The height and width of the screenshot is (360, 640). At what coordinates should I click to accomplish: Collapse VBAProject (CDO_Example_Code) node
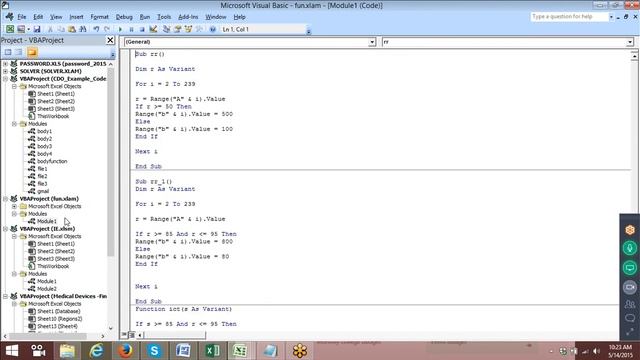tap(5, 79)
